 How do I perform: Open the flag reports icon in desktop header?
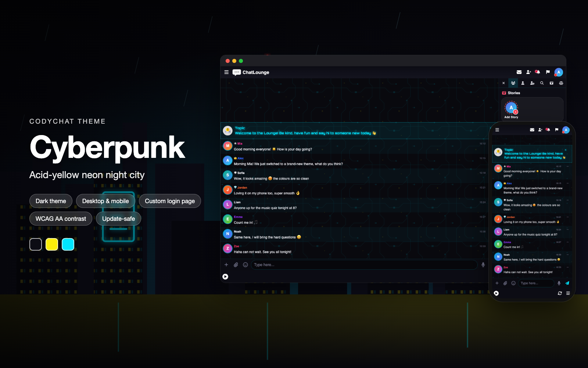pos(548,72)
